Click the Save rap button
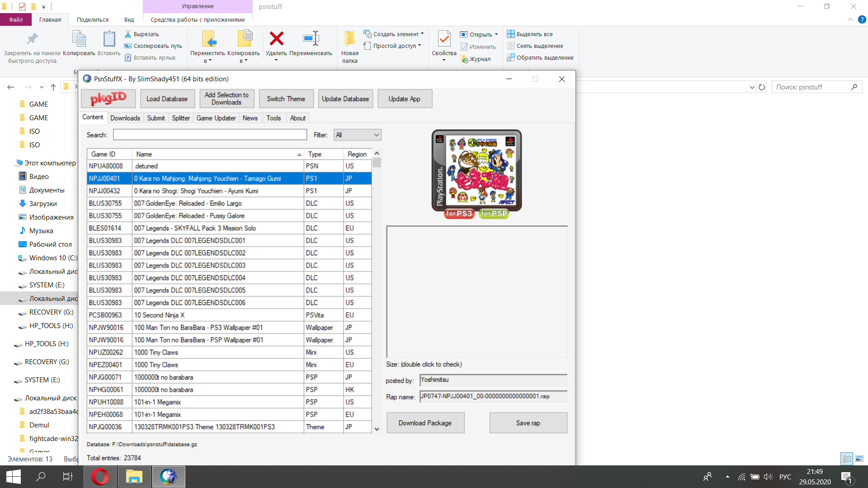868x488 pixels. 528,422
